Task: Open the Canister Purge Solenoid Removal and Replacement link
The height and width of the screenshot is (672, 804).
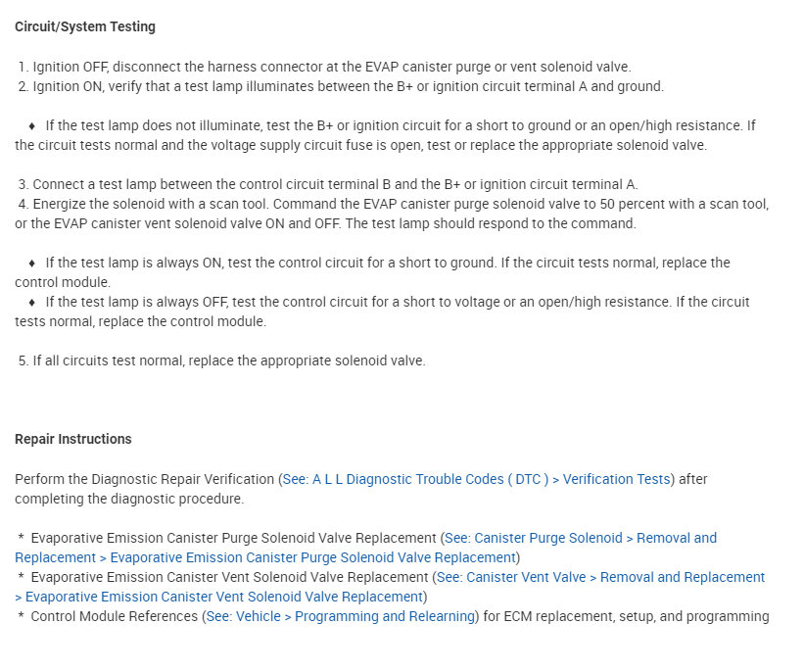Action: (581, 538)
